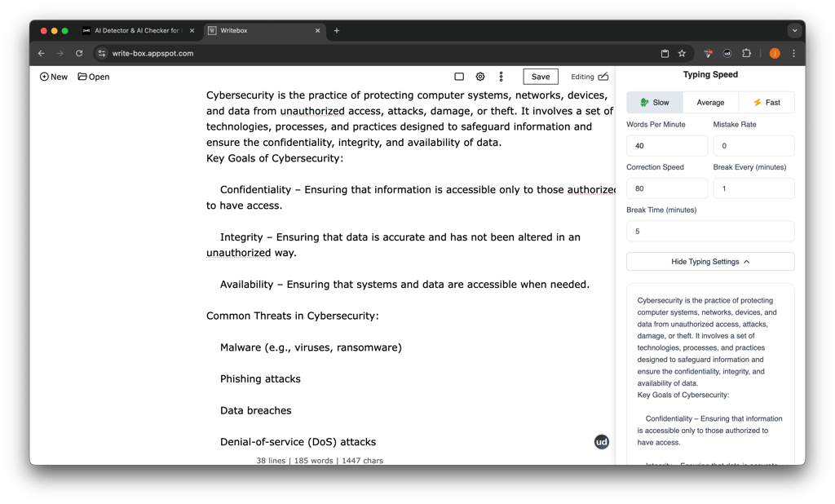The width and height of the screenshot is (835, 504).
Task: Click the browser forward arrow
Action: [x=60, y=53]
